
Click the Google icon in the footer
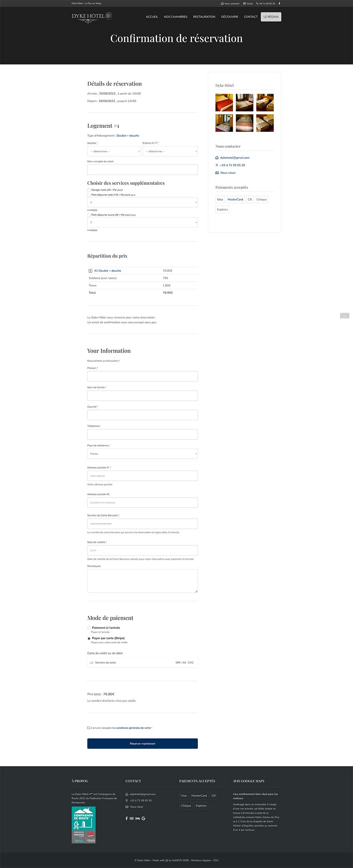(x=143, y=818)
